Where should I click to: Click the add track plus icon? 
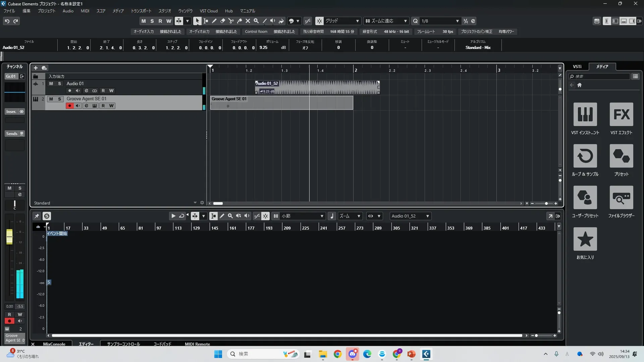pyautogui.click(x=36, y=68)
